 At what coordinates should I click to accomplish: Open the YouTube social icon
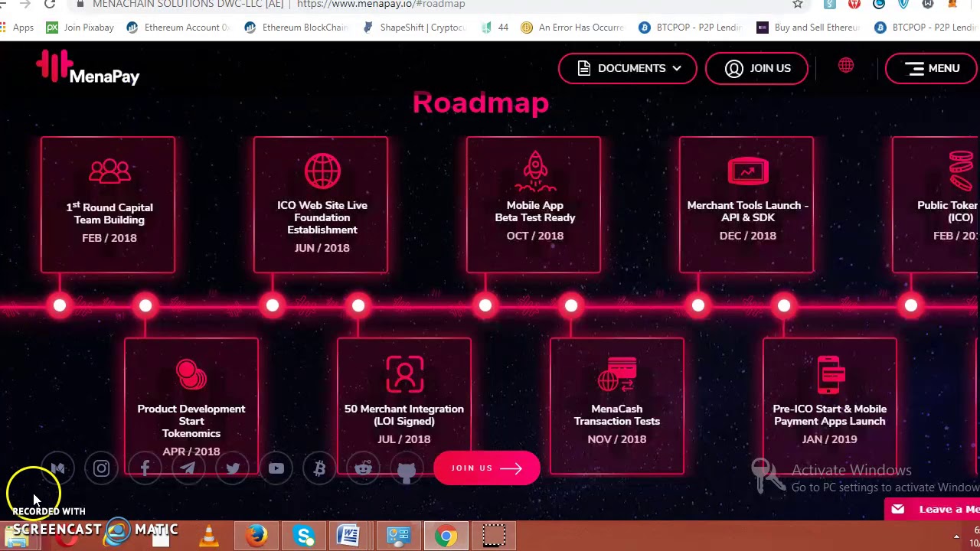pyautogui.click(x=276, y=468)
